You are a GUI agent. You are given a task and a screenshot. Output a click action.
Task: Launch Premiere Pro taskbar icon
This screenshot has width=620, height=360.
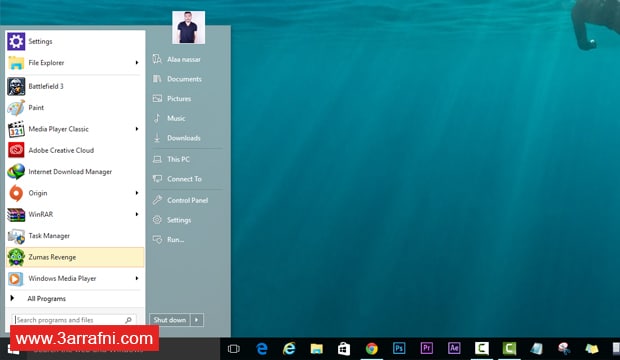click(x=426, y=348)
